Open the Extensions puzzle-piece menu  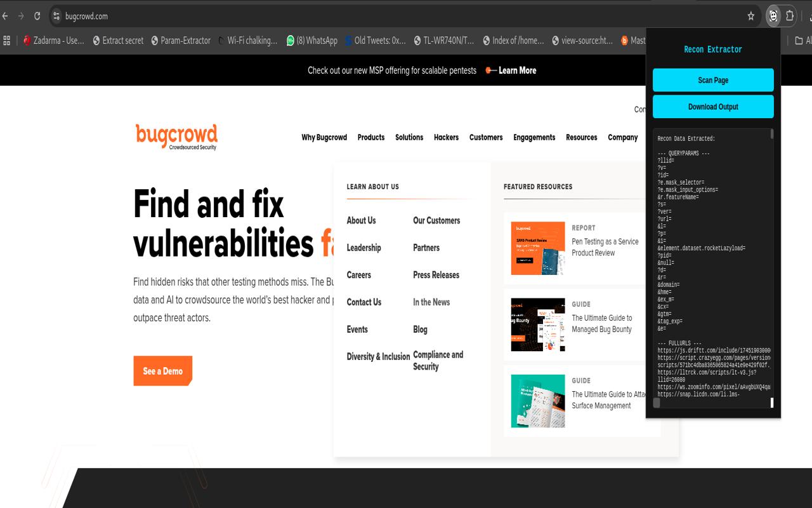point(790,16)
